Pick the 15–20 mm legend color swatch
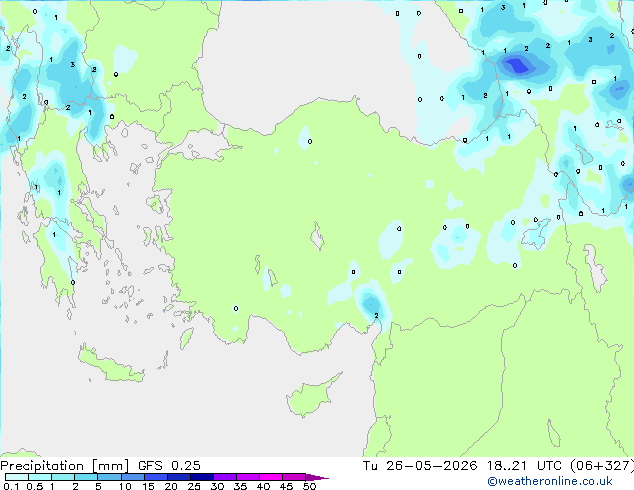Viewport: 634px width, 490px height. [x=155, y=477]
